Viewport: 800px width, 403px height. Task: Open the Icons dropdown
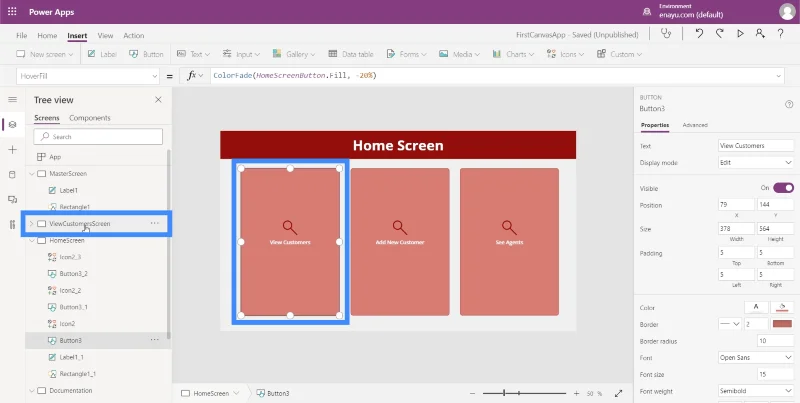pos(565,54)
